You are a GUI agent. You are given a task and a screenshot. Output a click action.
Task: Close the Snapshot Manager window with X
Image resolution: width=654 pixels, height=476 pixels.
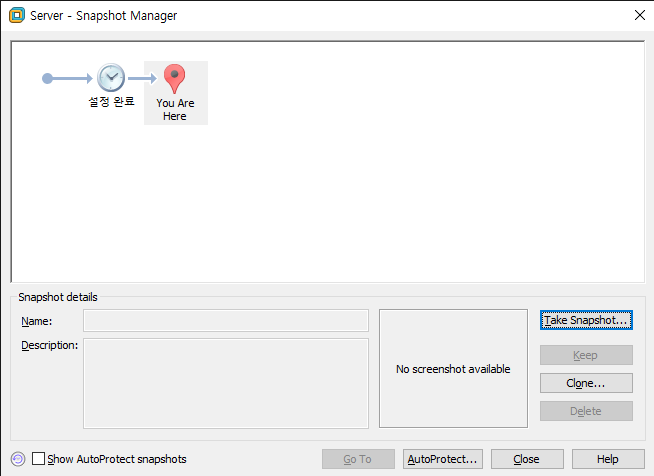click(639, 15)
